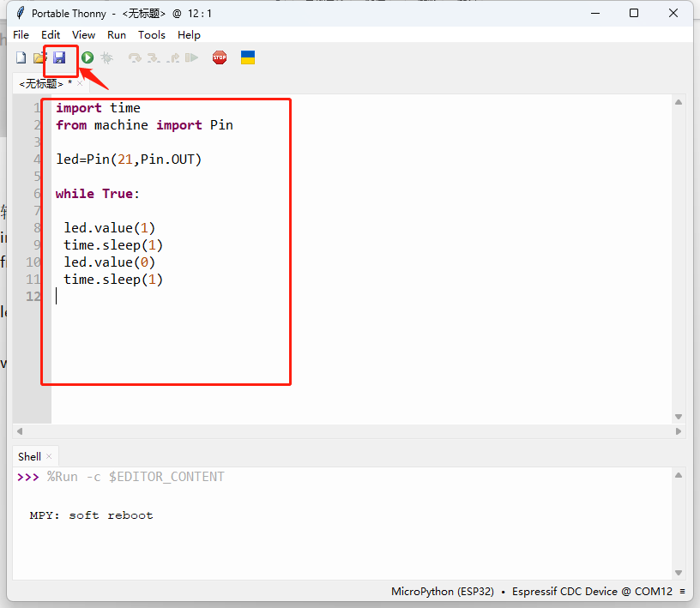Screen dimensions: 700x608
Task: Maximize the Thonny window
Action: [634, 14]
